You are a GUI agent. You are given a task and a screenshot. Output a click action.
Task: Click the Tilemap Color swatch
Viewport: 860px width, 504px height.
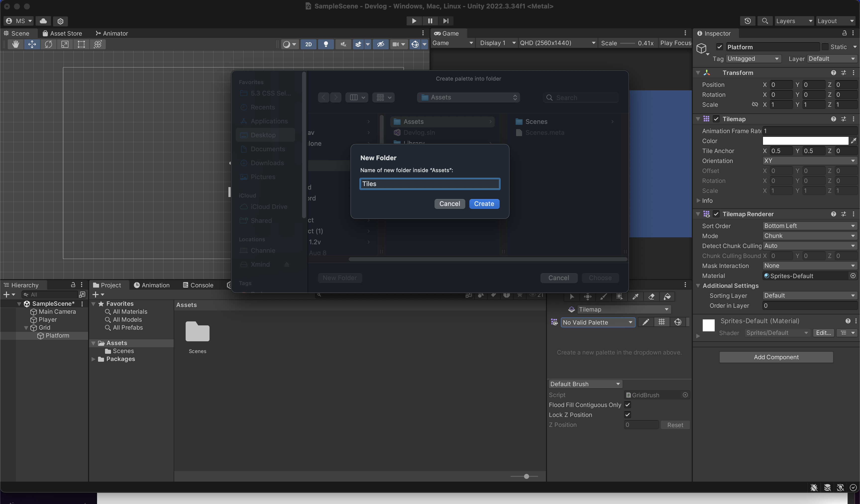(x=805, y=141)
